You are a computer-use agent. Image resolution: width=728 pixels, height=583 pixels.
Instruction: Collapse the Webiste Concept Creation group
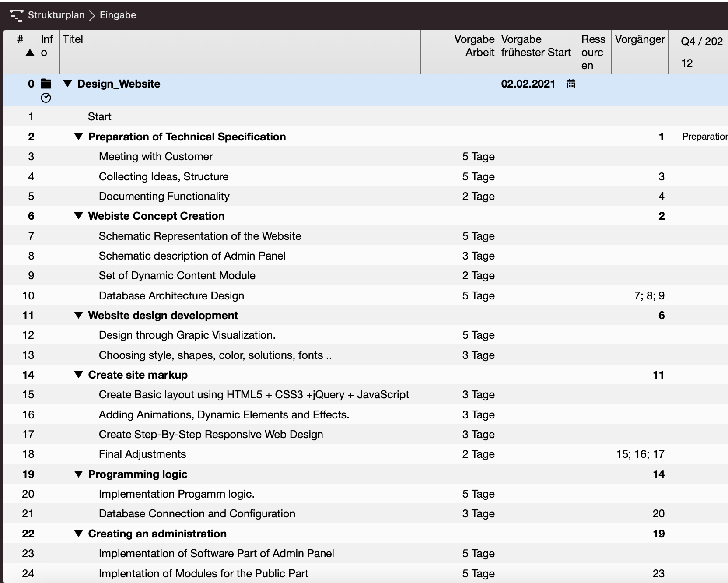point(78,216)
